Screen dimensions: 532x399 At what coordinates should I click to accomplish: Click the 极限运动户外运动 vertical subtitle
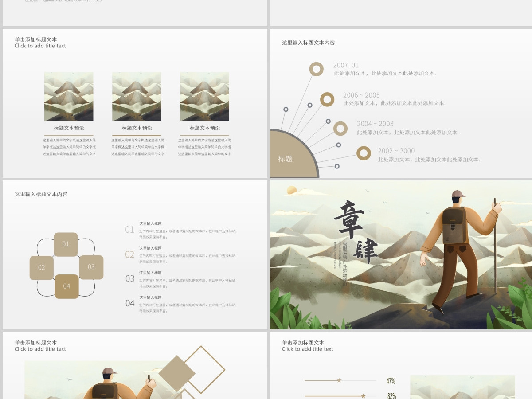(345, 263)
